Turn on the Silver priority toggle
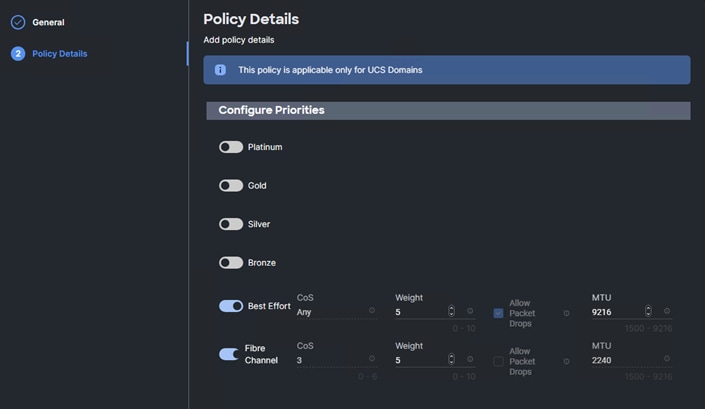This screenshot has width=705, height=409. tap(231, 224)
